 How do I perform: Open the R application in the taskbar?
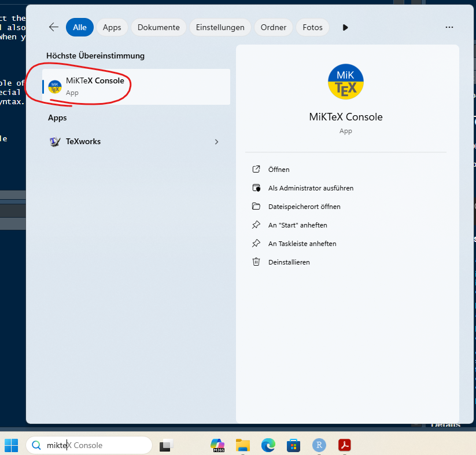point(319,445)
